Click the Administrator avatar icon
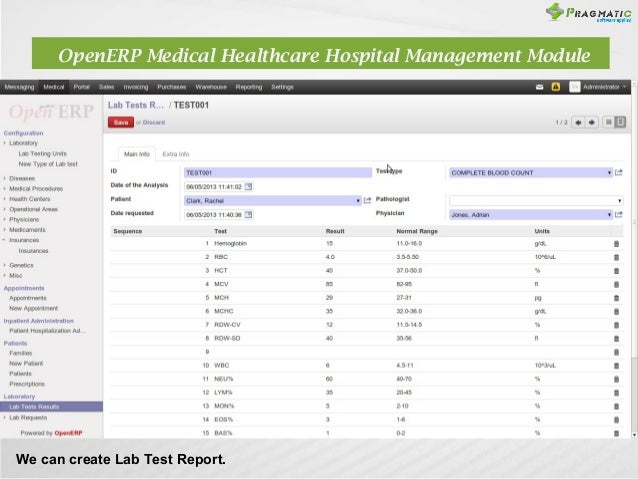Screen dimensions: 638x479 pos(575,87)
